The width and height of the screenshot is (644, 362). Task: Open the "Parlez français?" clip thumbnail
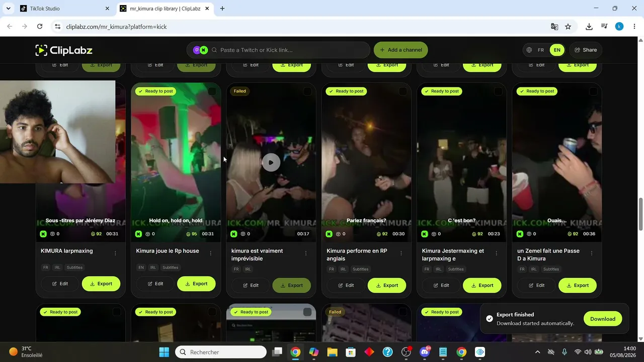[366, 162]
